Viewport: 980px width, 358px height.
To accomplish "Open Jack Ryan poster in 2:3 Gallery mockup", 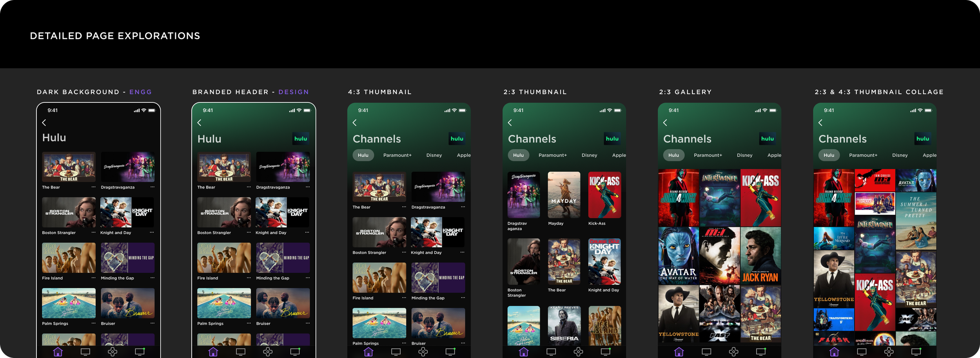I will point(760,256).
